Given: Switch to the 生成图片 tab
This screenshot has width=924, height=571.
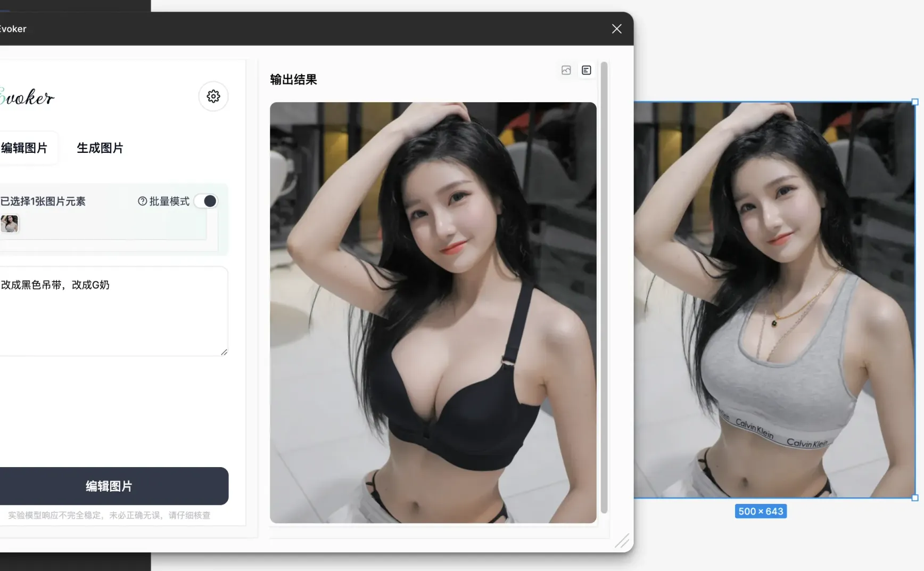Looking at the screenshot, I should pos(100,148).
